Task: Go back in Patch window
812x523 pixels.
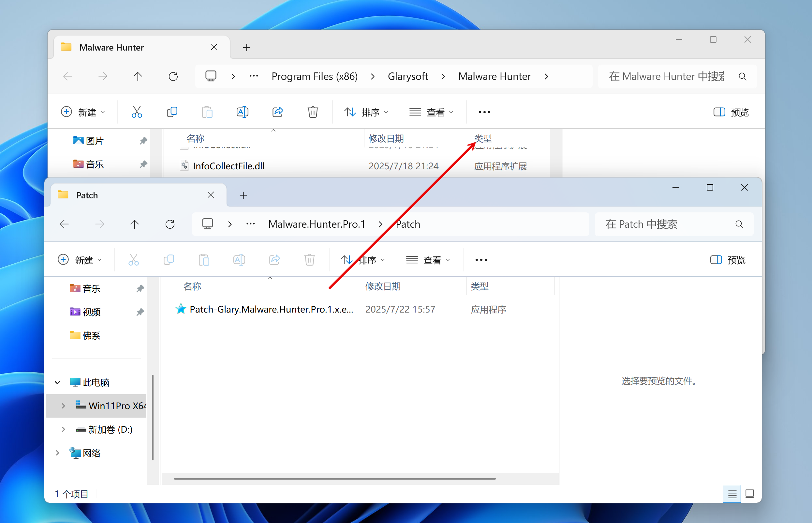Action: point(64,224)
